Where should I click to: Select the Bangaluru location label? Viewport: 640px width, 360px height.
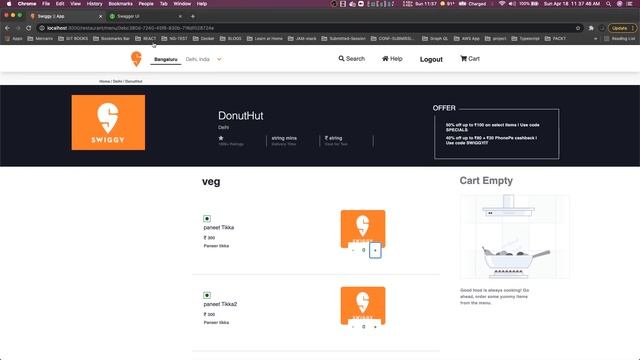click(166, 60)
